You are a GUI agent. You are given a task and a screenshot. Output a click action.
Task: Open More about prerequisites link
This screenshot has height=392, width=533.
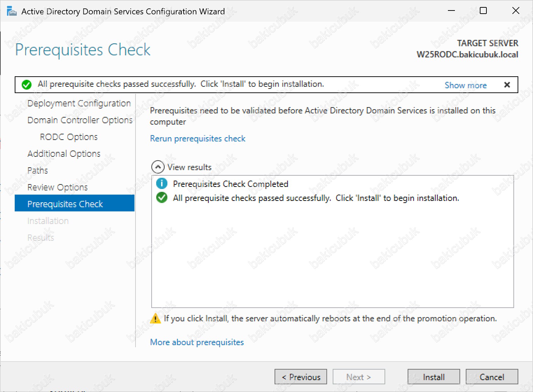[197, 342]
